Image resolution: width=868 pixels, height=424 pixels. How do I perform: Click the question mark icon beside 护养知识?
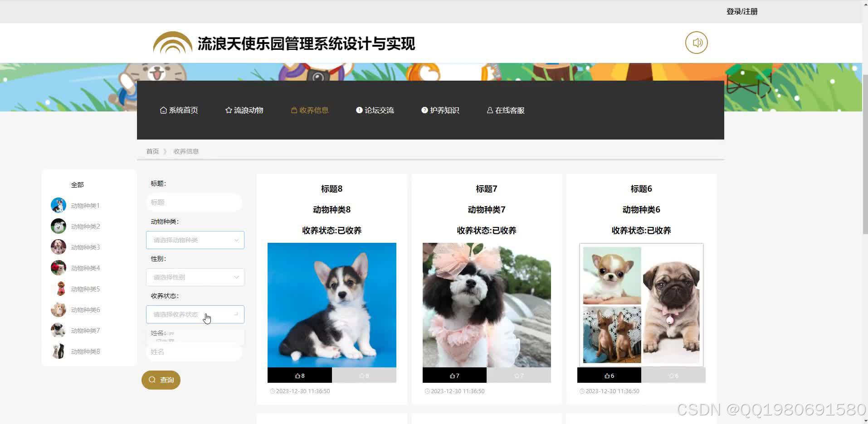[x=424, y=110]
